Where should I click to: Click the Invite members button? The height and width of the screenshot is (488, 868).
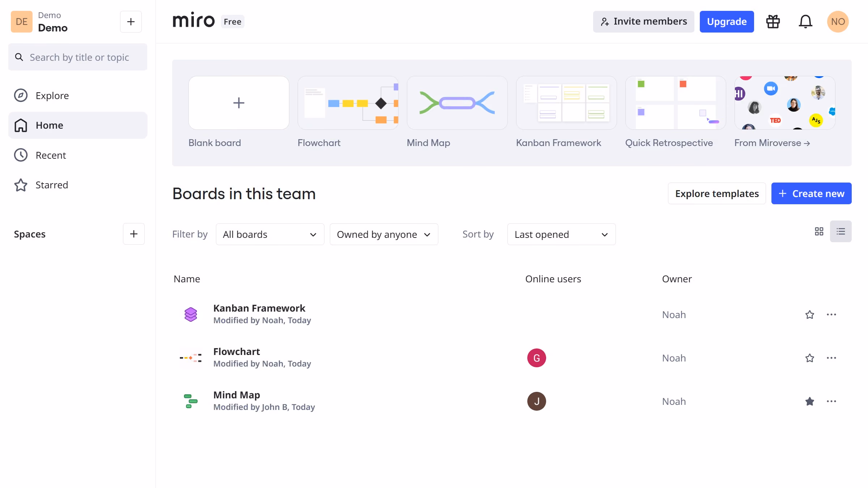(x=643, y=22)
